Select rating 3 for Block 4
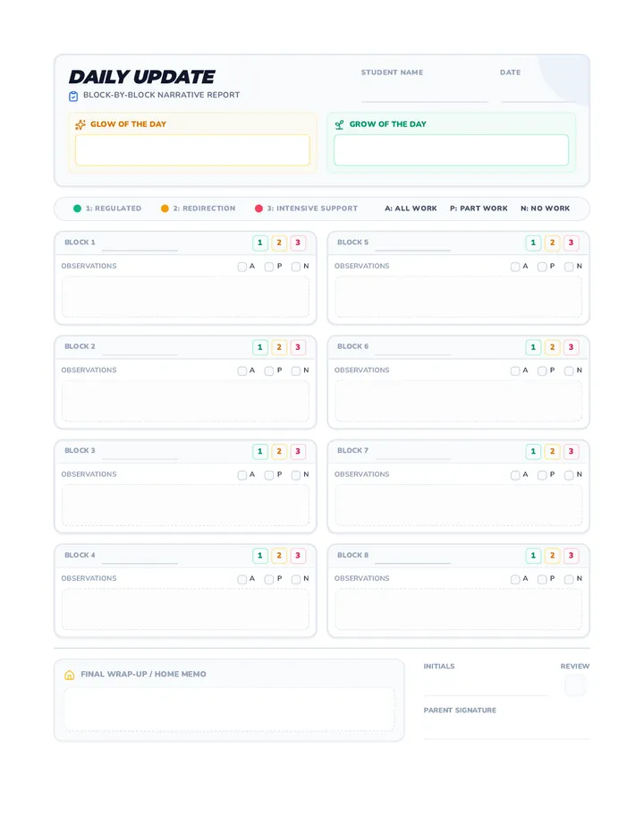This screenshot has width=644, height=834. tap(298, 556)
